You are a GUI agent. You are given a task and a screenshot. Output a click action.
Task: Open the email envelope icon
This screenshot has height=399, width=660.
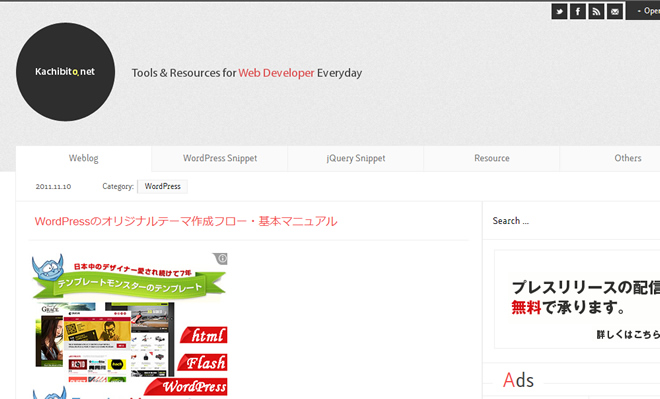coord(615,11)
